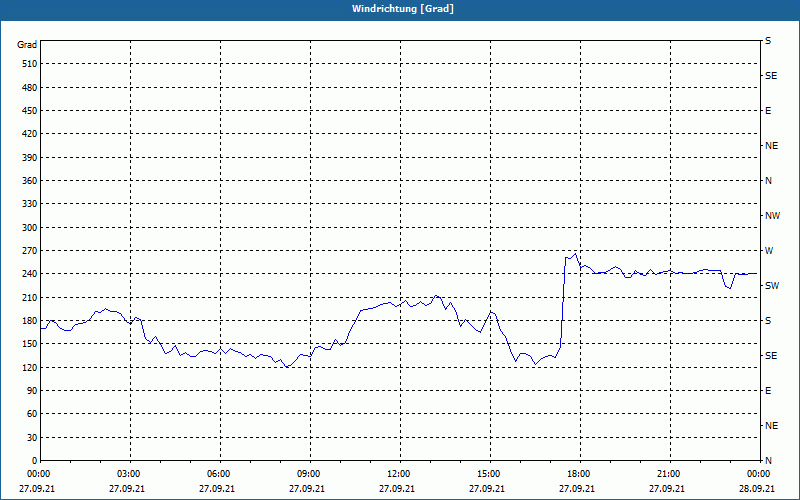The image size is (800, 500).
Task: Click the 27.09.21 date beneath 12:00
Action: point(397,489)
